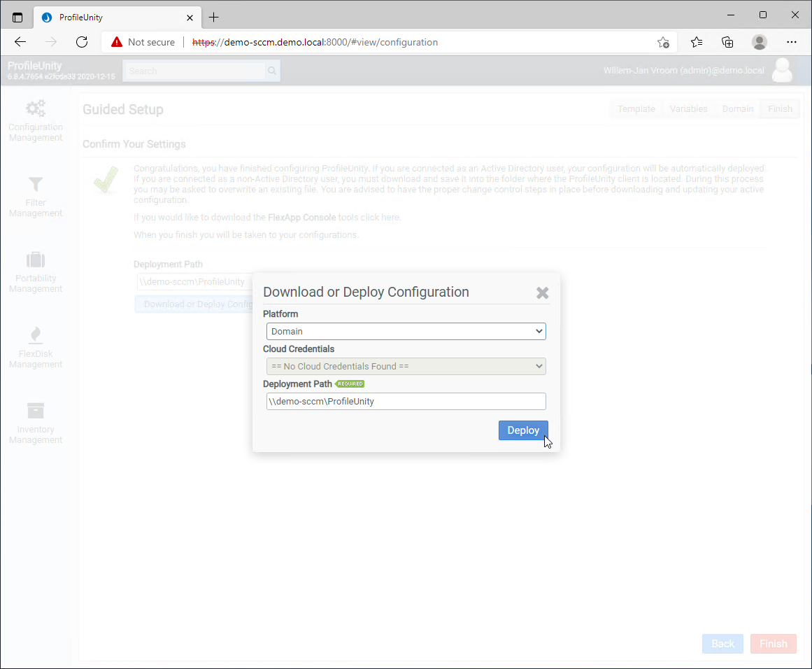Image resolution: width=812 pixels, height=669 pixels.
Task: Click the background Deployment Path field
Action: click(194, 282)
